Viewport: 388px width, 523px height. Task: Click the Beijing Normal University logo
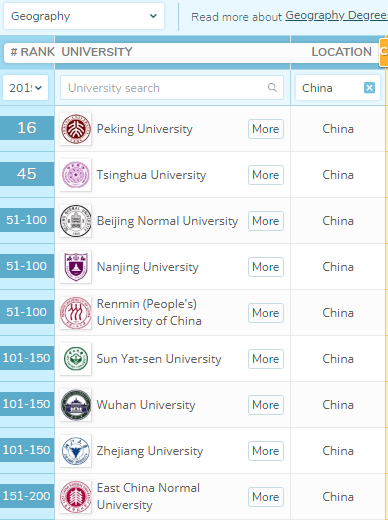point(76,221)
